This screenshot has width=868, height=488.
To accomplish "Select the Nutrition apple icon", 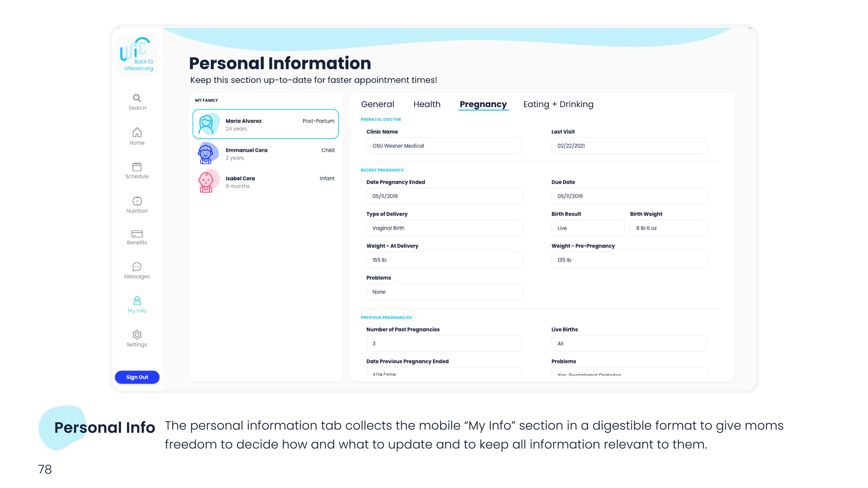I will [x=137, y=201].
